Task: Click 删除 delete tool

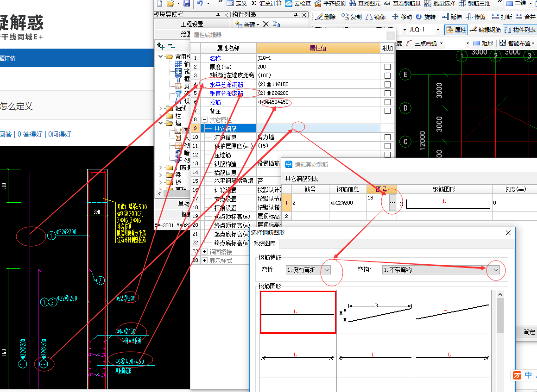Action: 326,17
